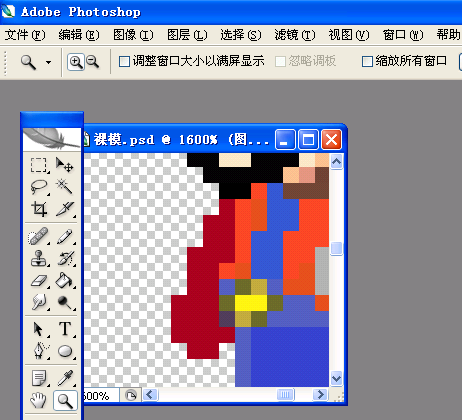Click the zoom percentage field in status bar

coord(101,396)
